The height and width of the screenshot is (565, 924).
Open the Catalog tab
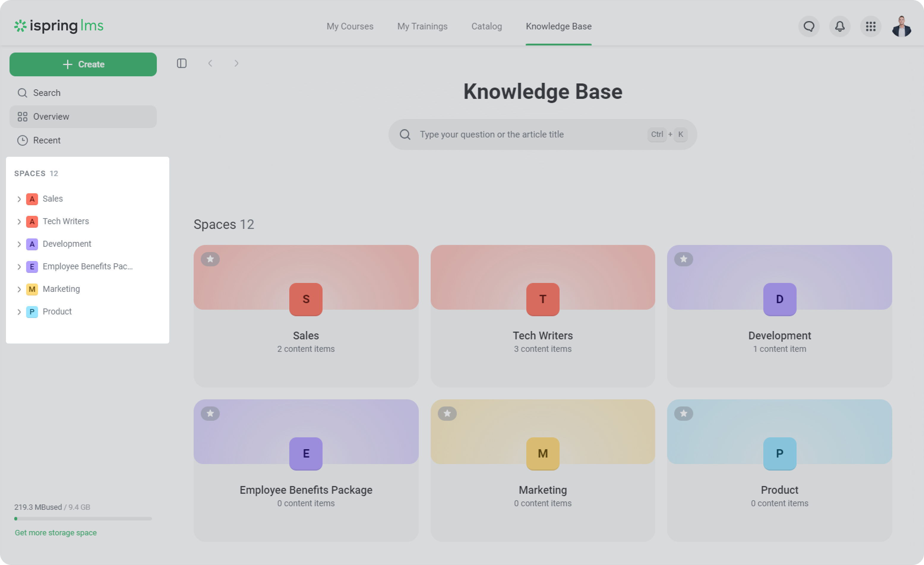487,26
